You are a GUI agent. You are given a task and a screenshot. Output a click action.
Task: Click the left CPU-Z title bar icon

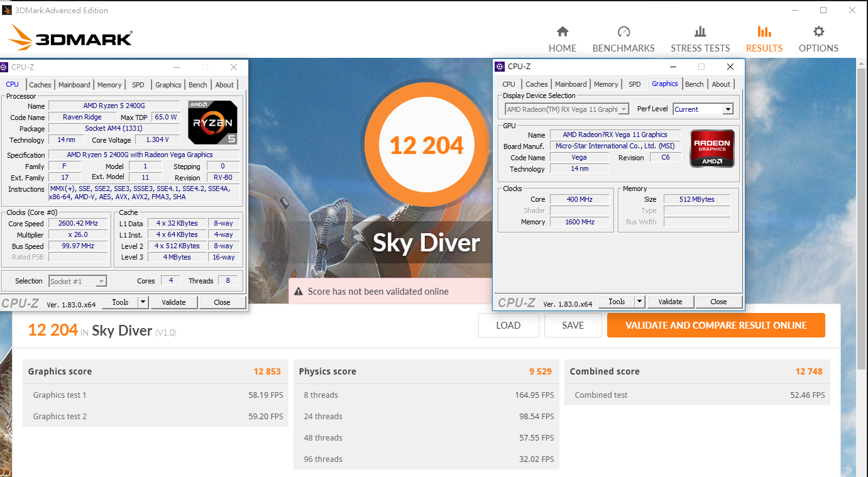click(x=5, y=67)
